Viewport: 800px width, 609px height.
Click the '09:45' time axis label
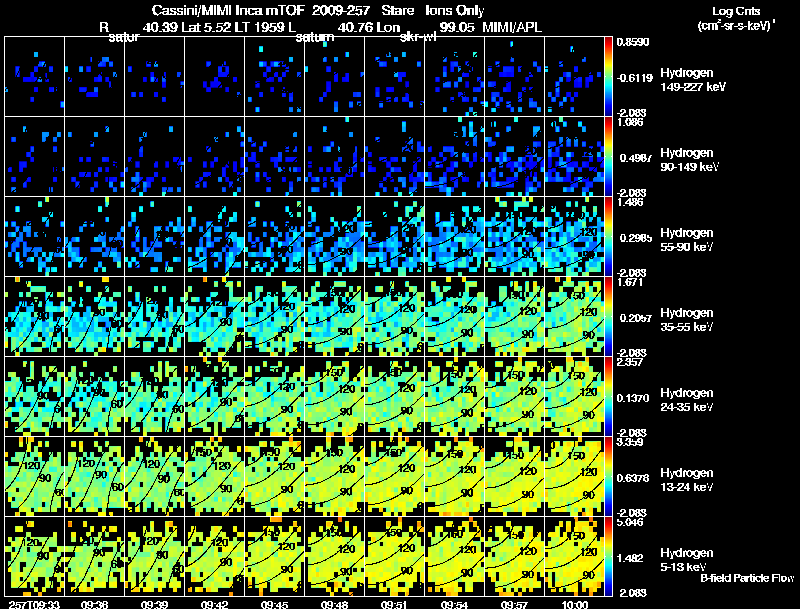274,604
